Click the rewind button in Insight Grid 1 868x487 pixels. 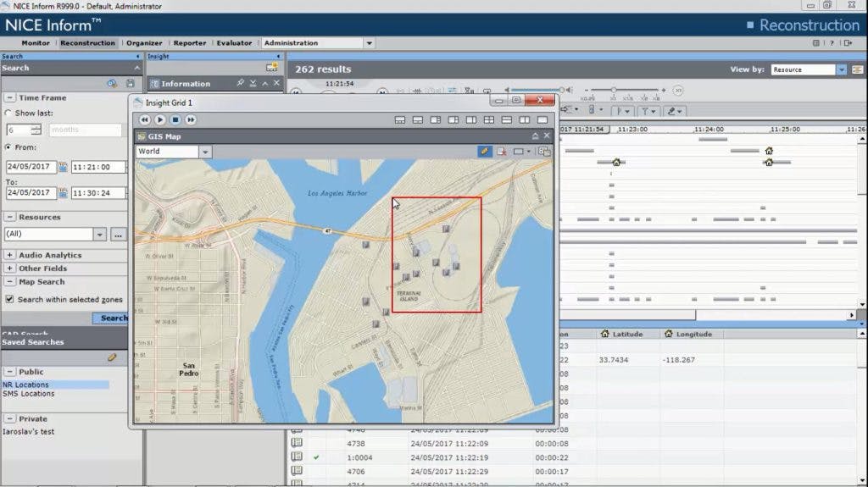145,120
